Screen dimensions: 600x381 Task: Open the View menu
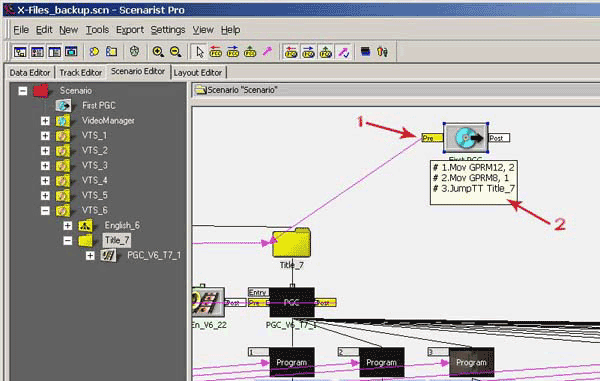203,30
